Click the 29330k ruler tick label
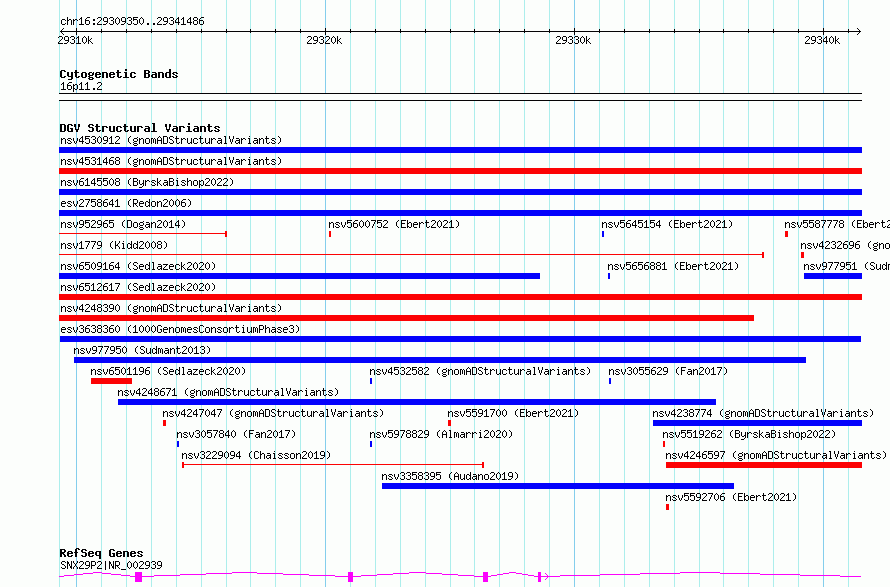Image resolution: width=890 pixels, height=587 pixels. coord(573,40)
